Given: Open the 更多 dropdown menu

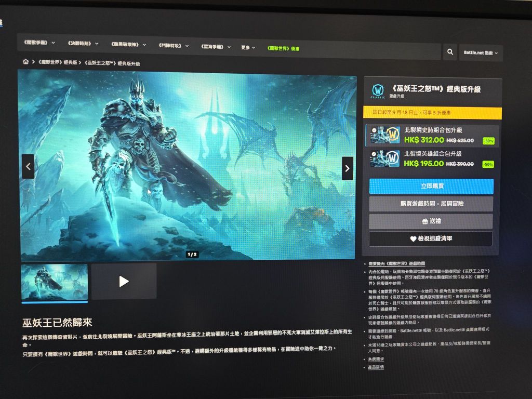Looking at the screenshot, I should point(248,47).
